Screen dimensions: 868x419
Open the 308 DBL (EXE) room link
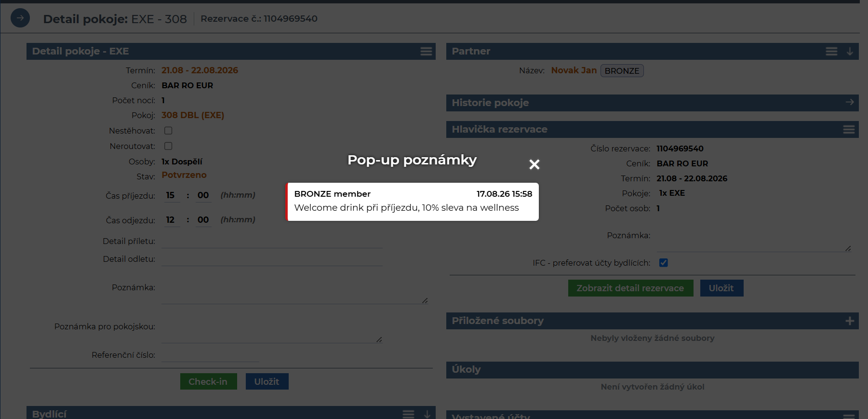[193, 115]
